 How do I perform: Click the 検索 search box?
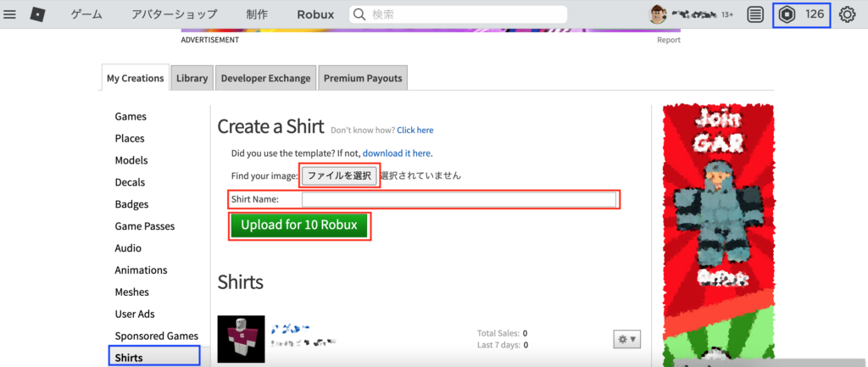pos(458,14)
